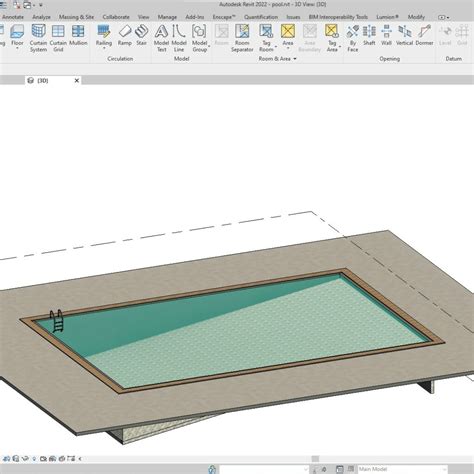Screen dimensions: 474x474
Task: Switch to the Quantification tab
Action: point(261,17)
